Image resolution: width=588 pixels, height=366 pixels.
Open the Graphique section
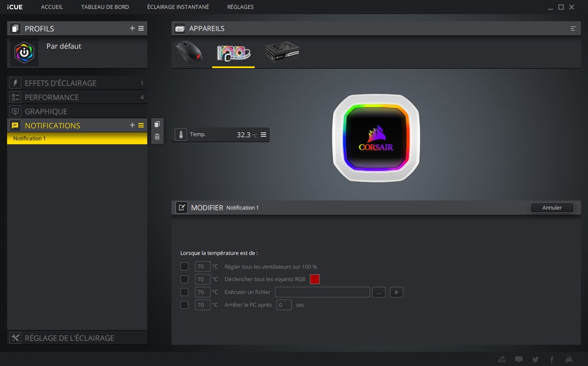click(x=77, y=111)
